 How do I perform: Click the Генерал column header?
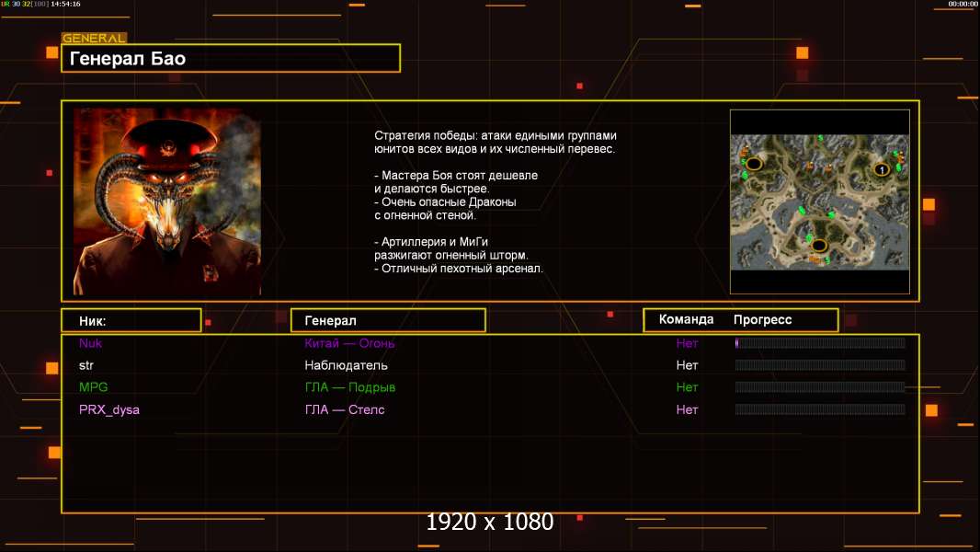(x=387, y=320)
